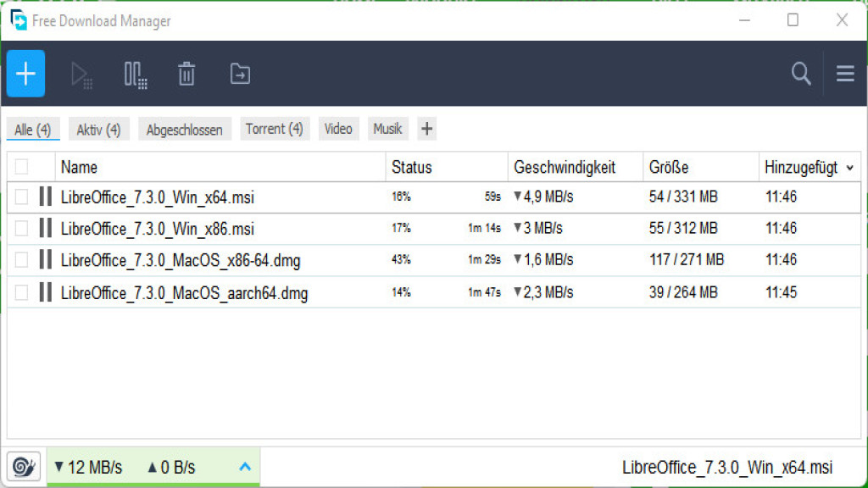
Task: Pause the LibreOffice_7.3.0_Win_x86.msi download
Action: [46, 228]
